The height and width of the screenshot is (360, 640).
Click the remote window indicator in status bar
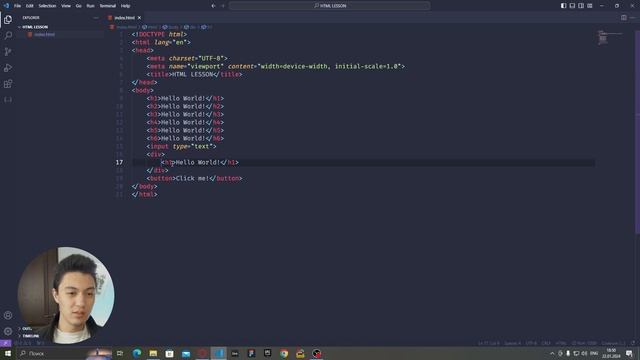[x=5, y=343]
